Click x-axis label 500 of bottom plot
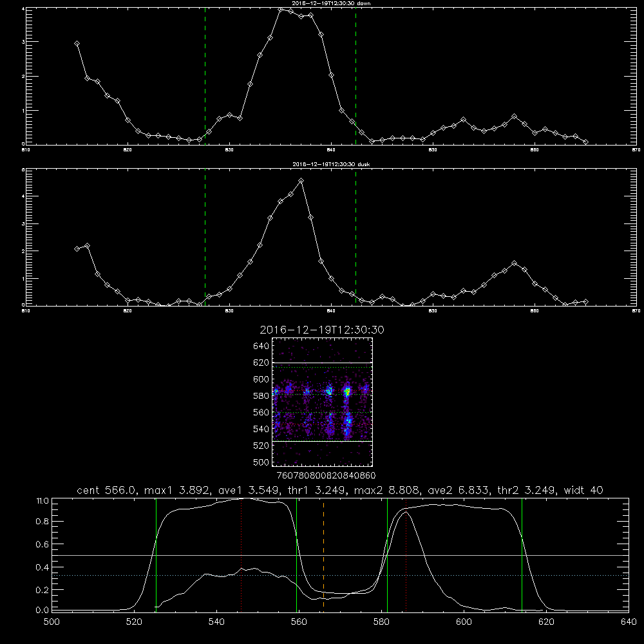644x644 pixels. (52, 622)
